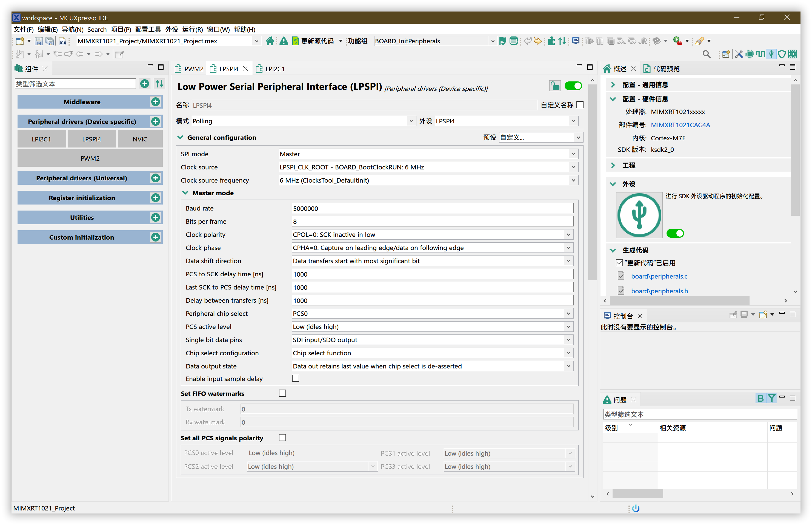The height and width of the screenshot is (525, 812).
Task: Toggle checkbox for board\peripherals.h
Action: click(x=621, y=290)
